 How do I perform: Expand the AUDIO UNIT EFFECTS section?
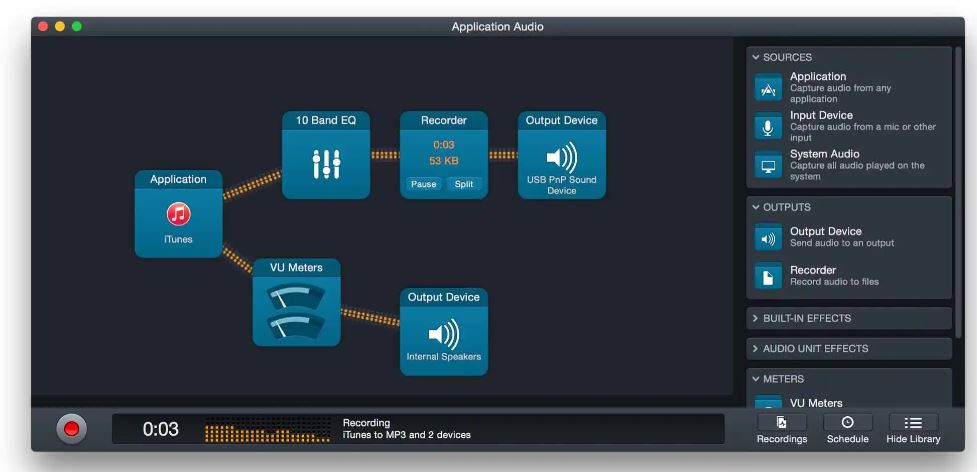[756, 349]
